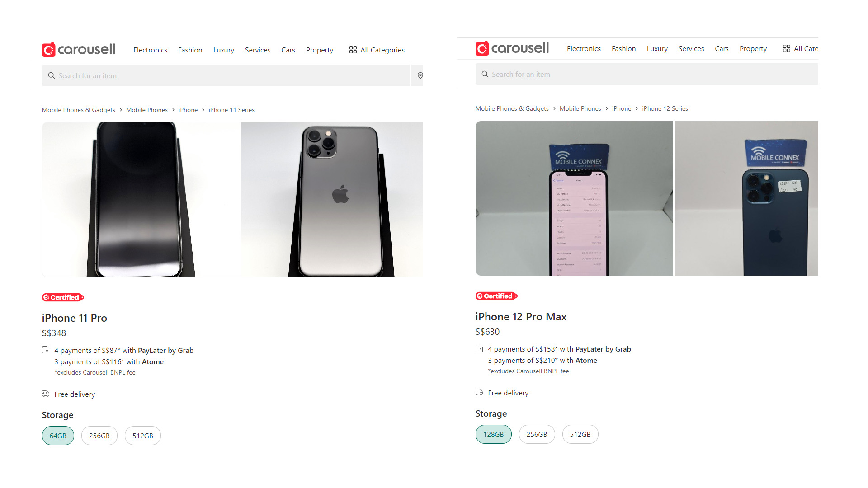Click the delivery truck icon under iPhone 11 Pro
This screenshot has width=868, height=488.
46,394
